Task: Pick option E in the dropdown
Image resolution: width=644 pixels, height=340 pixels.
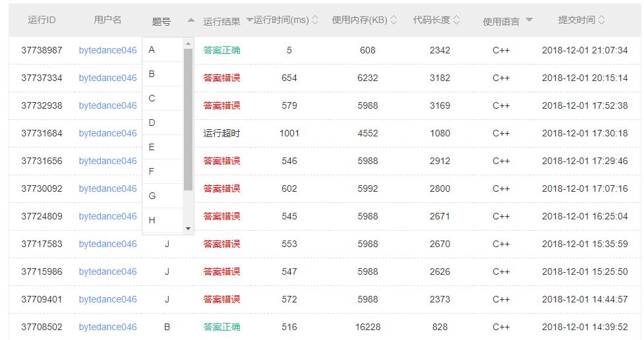Action: click(161, 148)
